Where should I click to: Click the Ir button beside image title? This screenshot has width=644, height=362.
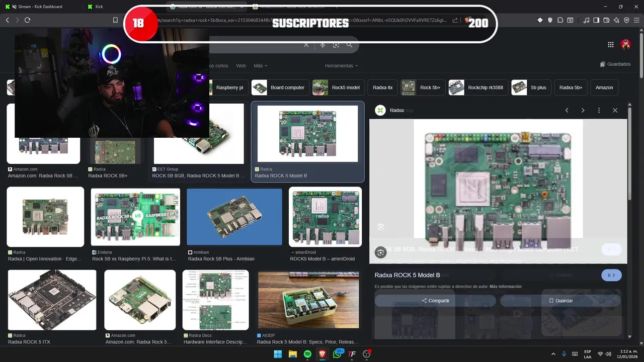[x=611, y=275]
